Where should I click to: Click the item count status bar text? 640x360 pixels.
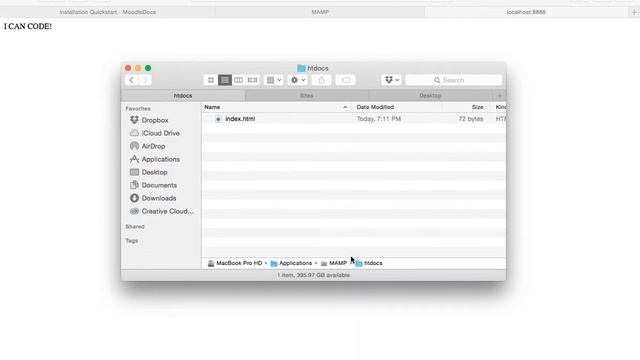(313, 275)
